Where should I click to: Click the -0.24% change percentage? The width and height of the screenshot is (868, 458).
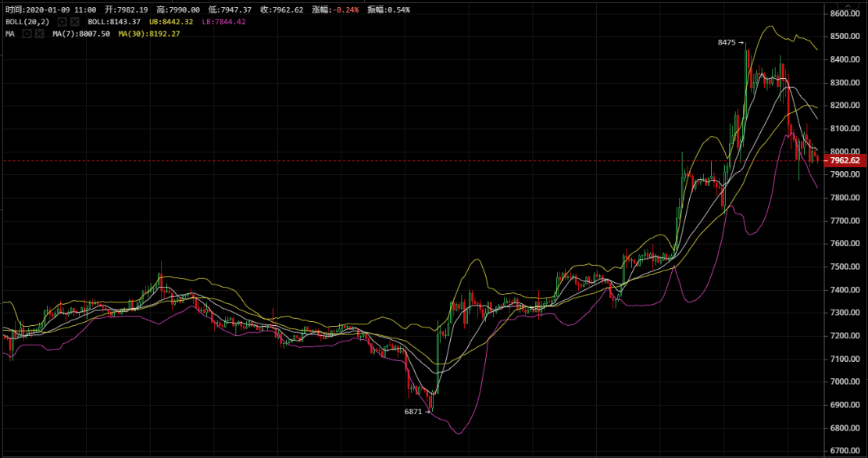tap(347, 10)
